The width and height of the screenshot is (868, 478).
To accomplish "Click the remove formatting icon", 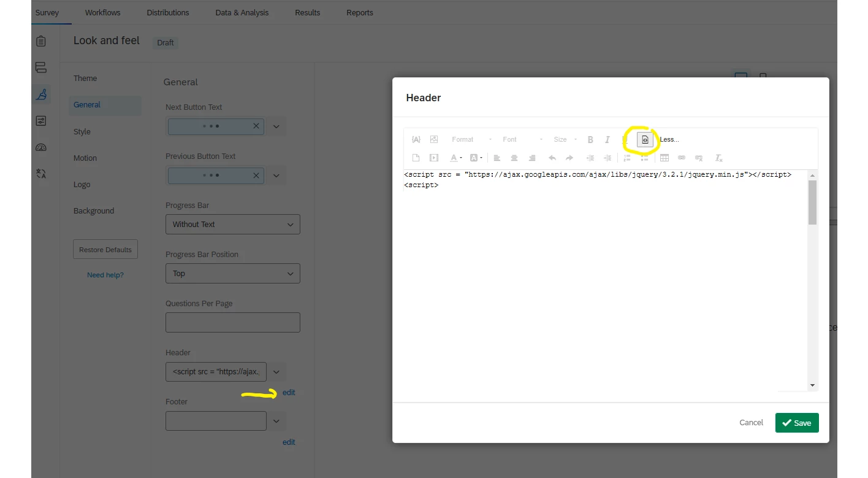I will tap(719, 158).
